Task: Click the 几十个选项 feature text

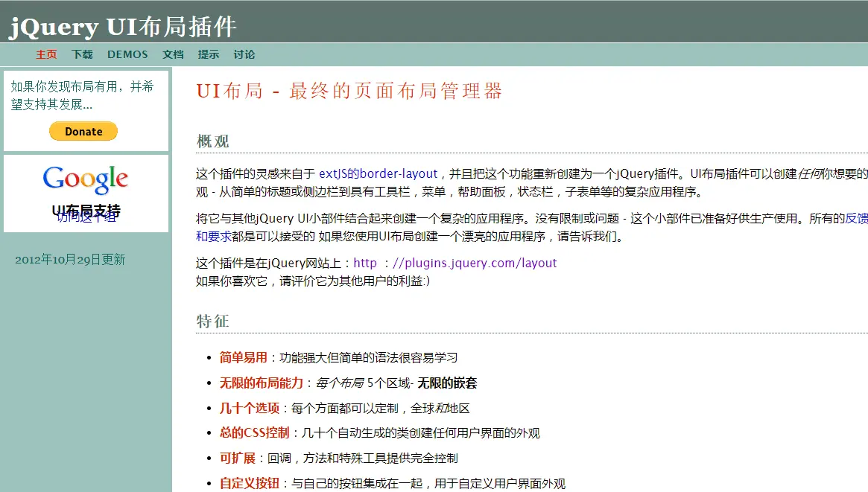Action: tap(250, 409)
